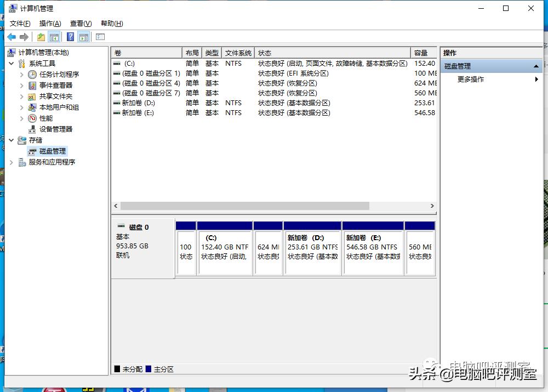Open the 更多操作 submenu arrow
This screenshot has height=392, width=548.
pos(536,79)
